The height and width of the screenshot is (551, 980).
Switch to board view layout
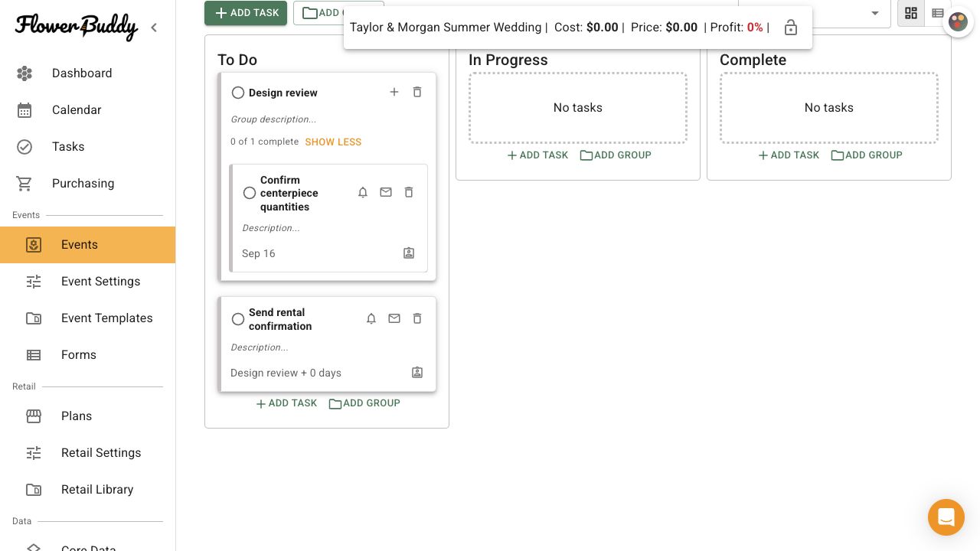[911, 13]
